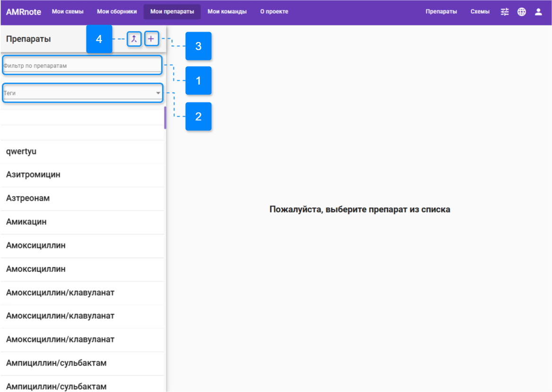The image size is (552, 392).
Task: Click the Схемы link in header
Action: coord(480,12)
